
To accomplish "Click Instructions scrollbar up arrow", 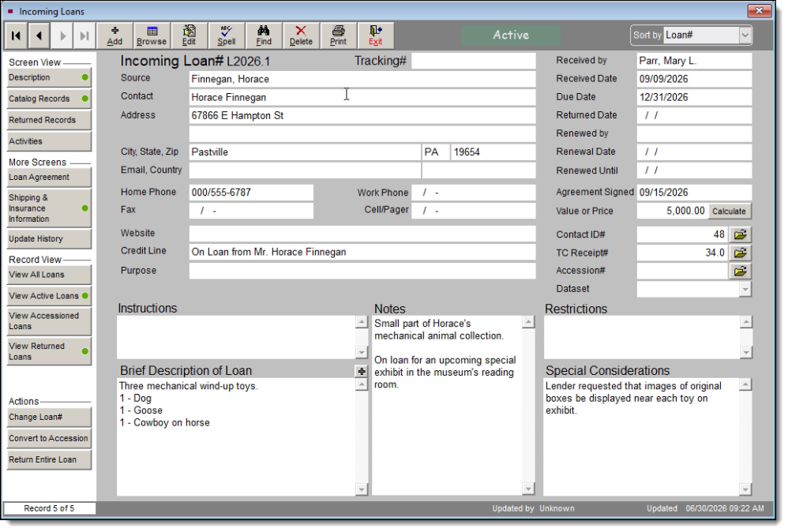I will (362, 323).
